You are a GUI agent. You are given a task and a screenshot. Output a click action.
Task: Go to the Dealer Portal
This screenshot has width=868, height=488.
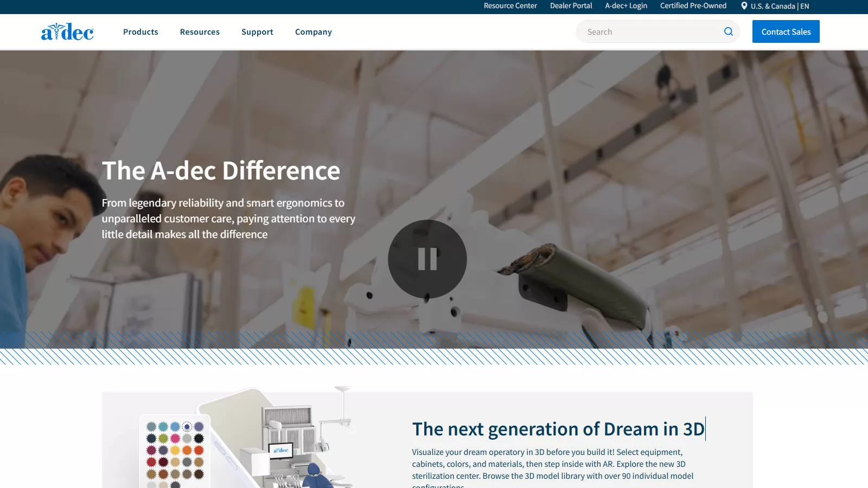(571, 6)
